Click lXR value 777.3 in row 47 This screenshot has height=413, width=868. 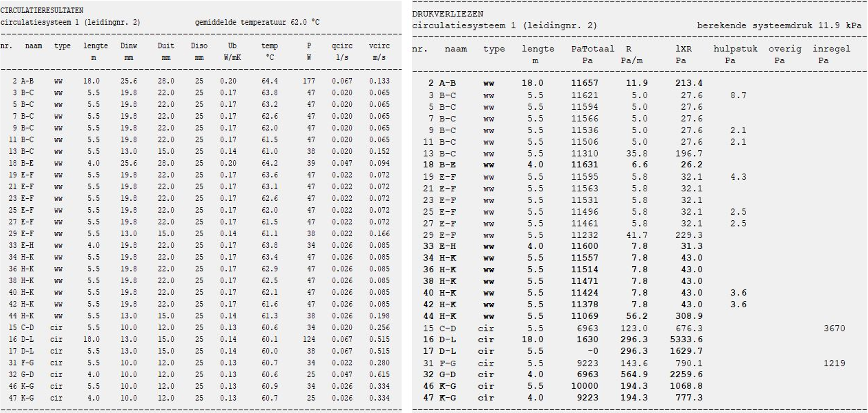coord(689,398)
